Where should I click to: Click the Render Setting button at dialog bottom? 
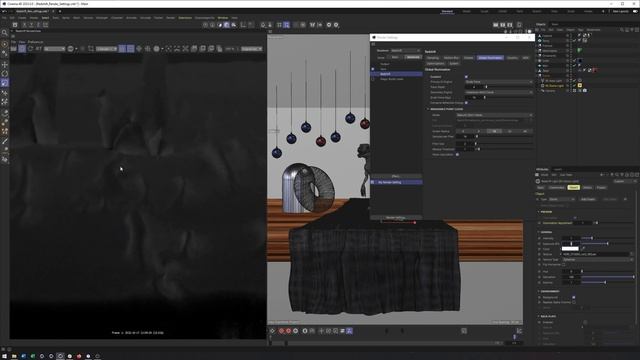point(396,218)
